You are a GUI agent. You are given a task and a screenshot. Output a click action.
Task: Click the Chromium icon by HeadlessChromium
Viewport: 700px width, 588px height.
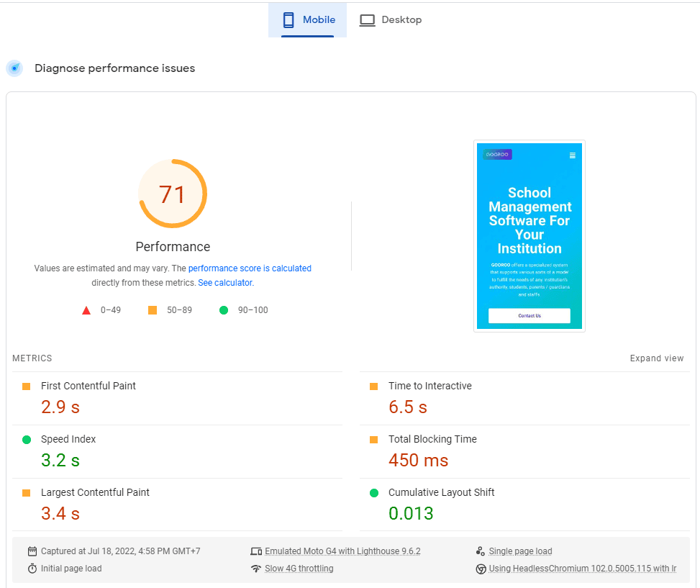481,569
